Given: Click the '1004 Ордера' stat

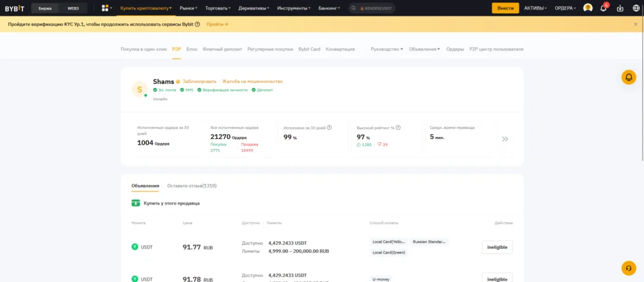Looking at the screenshot, I should coord(153,143).
